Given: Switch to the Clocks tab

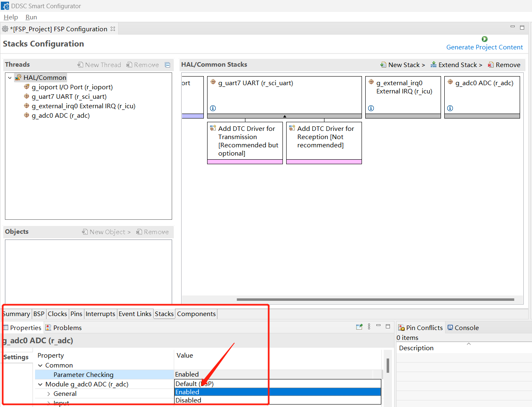Looking at the screenshot, I should point(57,314).
